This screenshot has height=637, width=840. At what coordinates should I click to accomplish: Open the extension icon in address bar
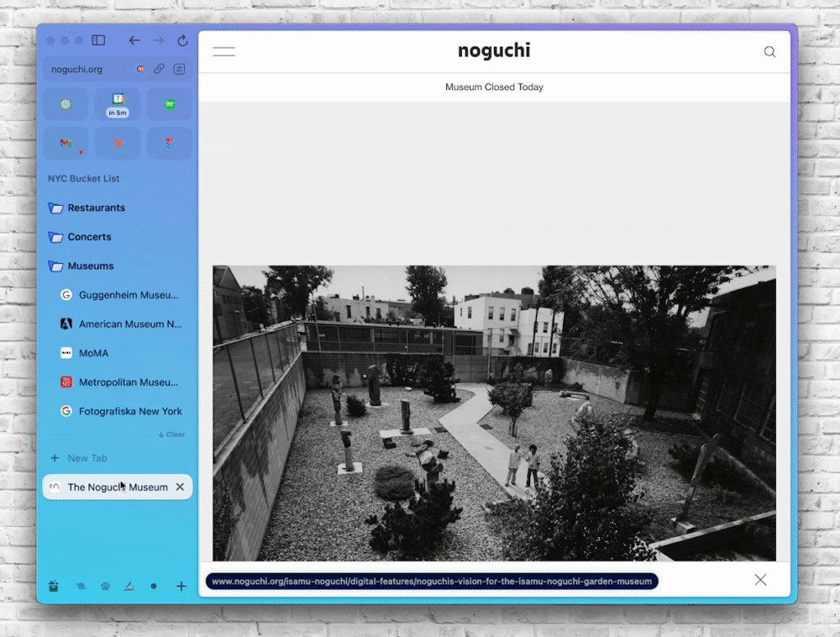click(x=140, y=69)
